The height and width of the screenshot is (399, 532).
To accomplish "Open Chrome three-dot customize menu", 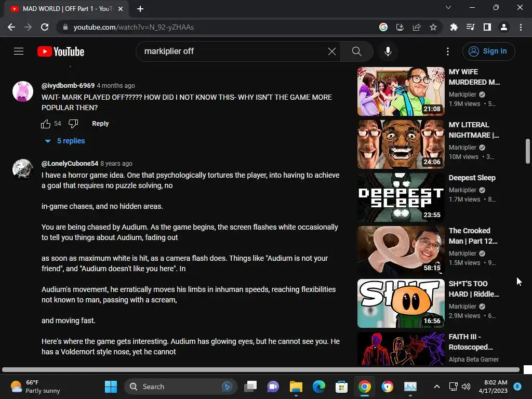I will pos(521,27).
